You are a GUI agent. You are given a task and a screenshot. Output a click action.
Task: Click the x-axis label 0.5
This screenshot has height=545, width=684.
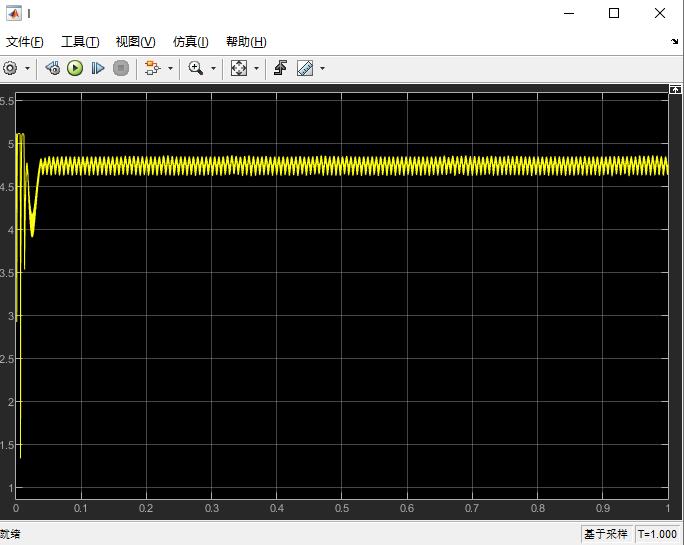342,508
